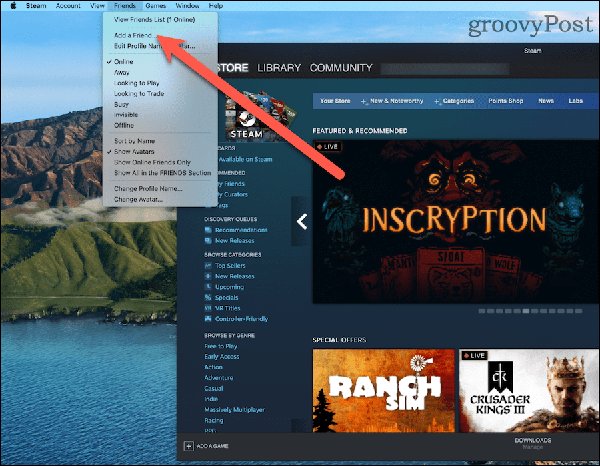Screen dimensions: 600x466
Task: Switch to the COMMUNITY tab
Action: click(341, 68)
